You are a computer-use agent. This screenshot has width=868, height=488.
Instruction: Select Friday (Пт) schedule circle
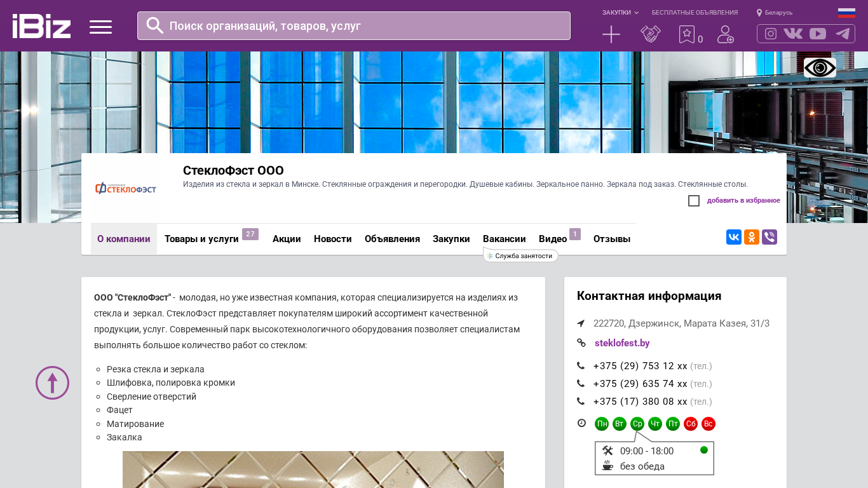[x=673, y=424]
